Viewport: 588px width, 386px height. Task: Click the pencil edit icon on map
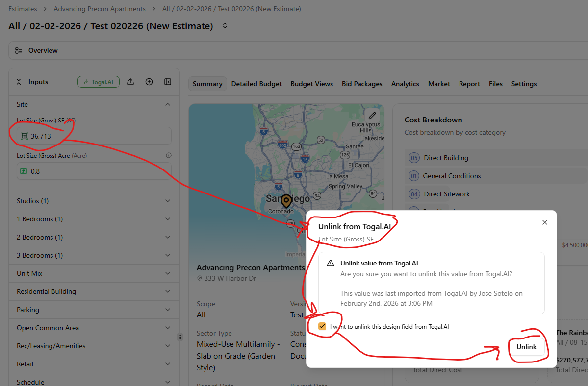tap(372, 116)
